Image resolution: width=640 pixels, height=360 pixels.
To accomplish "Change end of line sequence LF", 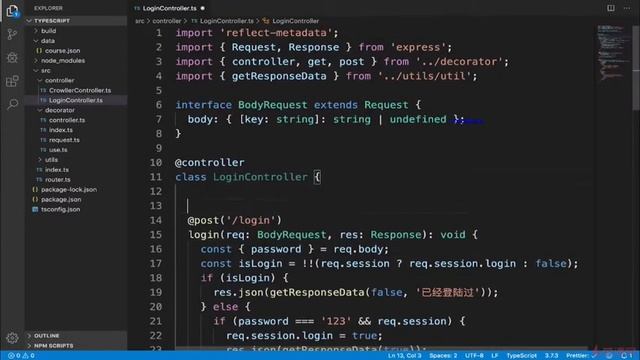I will 495,356.
